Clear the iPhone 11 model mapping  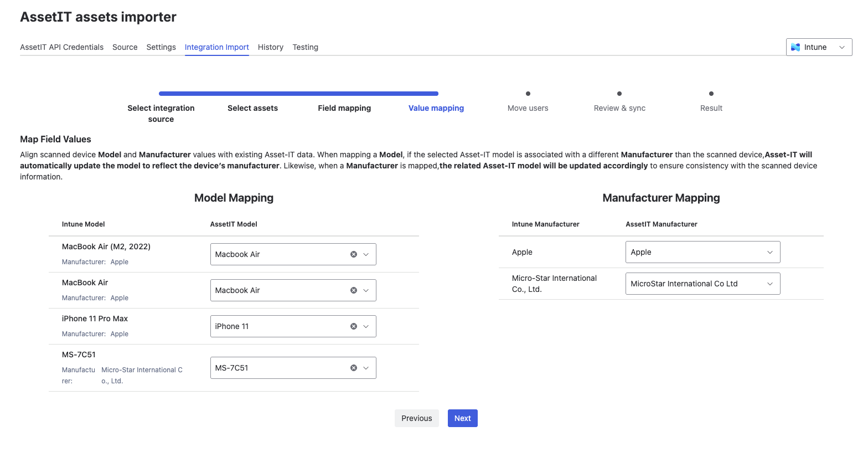point(354,326)
